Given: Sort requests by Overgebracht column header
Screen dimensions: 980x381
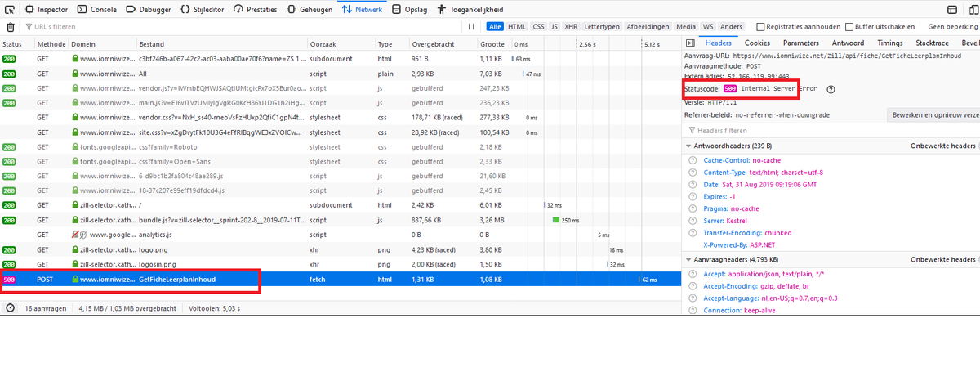Looking at the screenshot, I should pyautogui.click(x=442, y=43).
